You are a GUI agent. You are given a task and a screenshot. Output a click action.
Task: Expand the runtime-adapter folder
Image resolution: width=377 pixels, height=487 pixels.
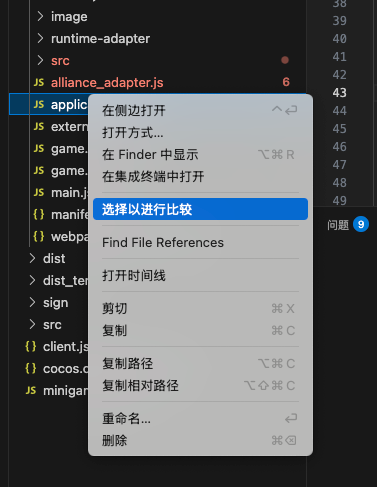point(40,38)
